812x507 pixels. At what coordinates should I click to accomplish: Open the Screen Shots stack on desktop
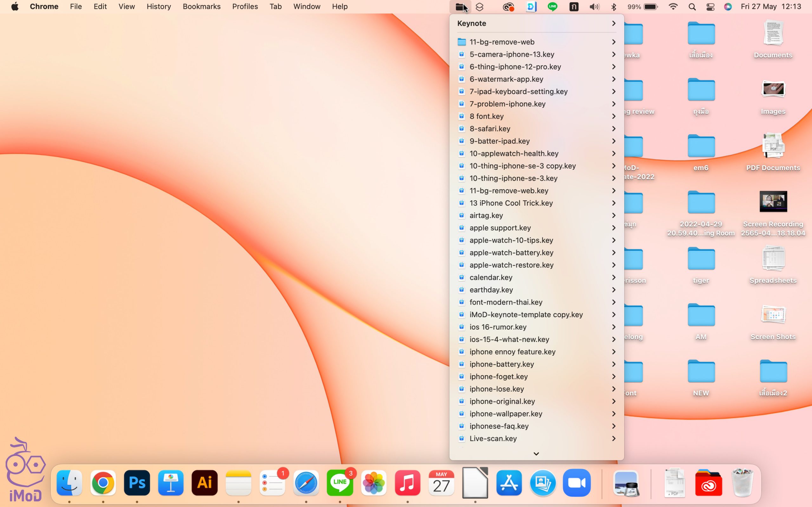point(773,316)
